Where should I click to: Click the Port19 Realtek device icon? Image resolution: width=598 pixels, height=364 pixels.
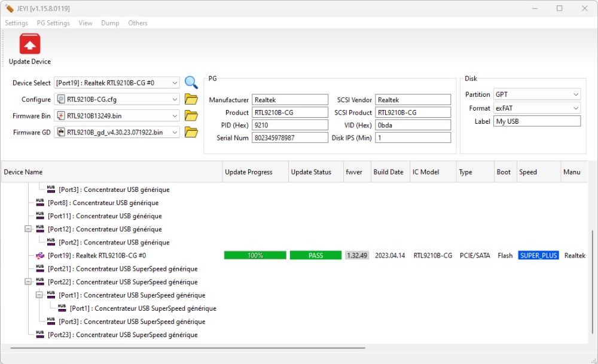tap(40, 256)
